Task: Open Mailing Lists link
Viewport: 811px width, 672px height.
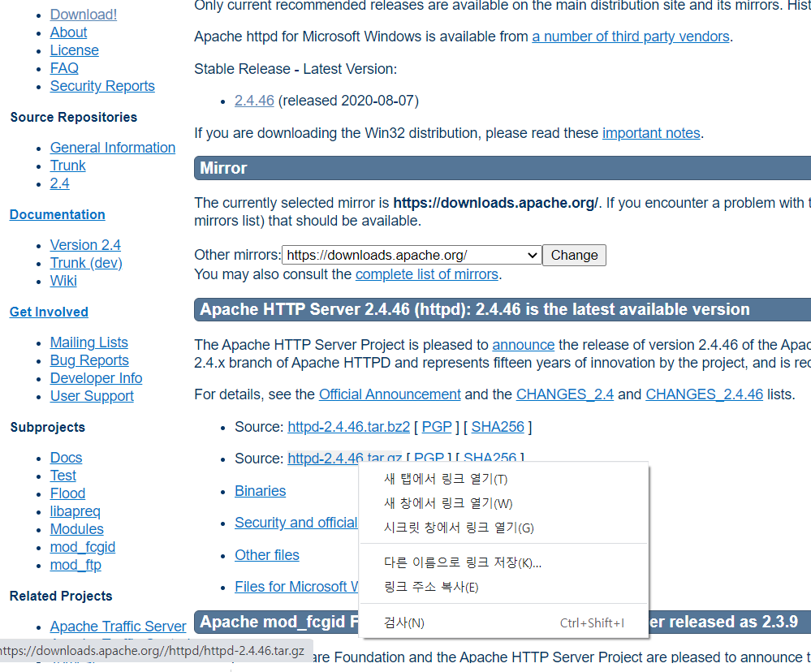Action: 89,342
